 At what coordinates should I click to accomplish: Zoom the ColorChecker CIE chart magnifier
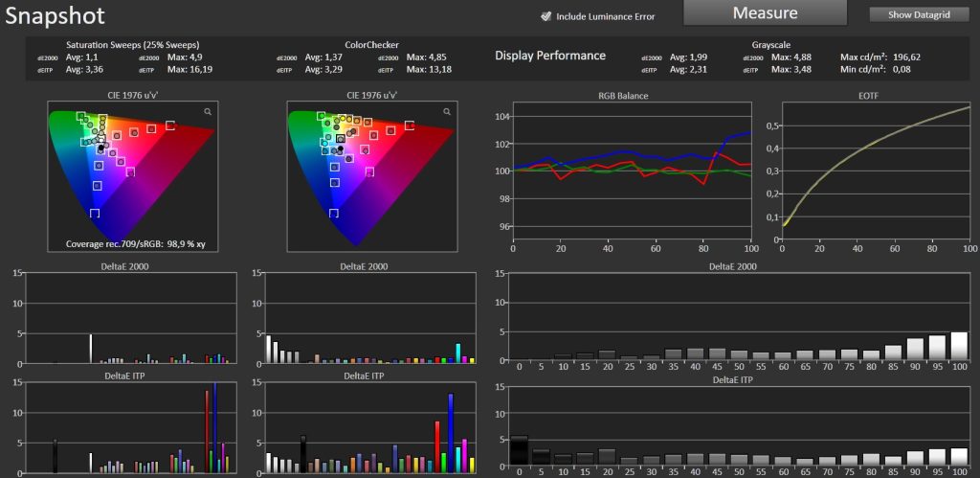point(447,111)
